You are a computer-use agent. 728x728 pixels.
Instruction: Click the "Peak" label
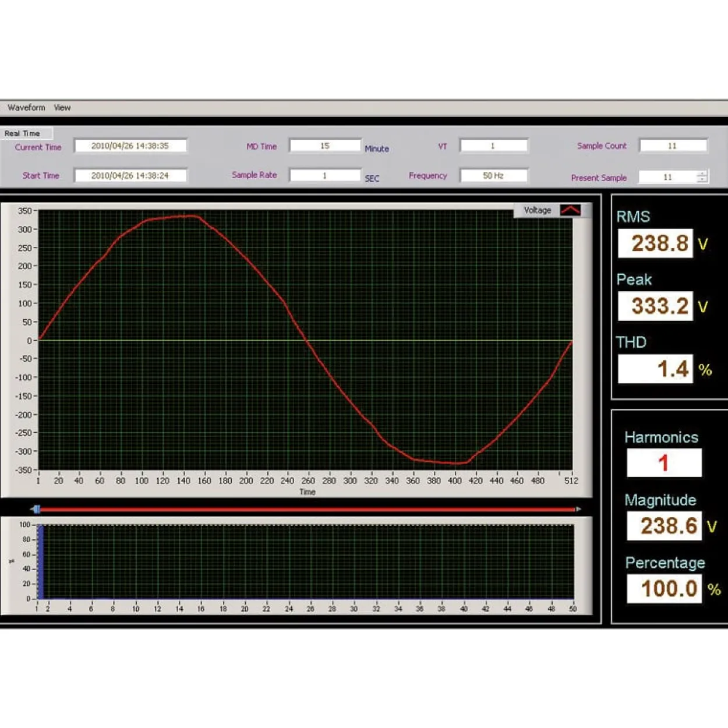click(x=634, y=280)
